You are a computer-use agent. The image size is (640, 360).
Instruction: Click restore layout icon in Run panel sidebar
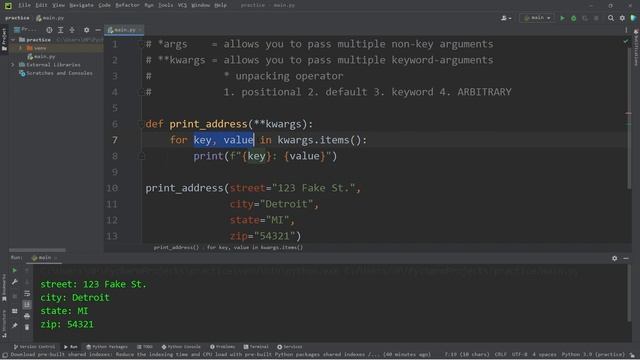click(14, 311)
